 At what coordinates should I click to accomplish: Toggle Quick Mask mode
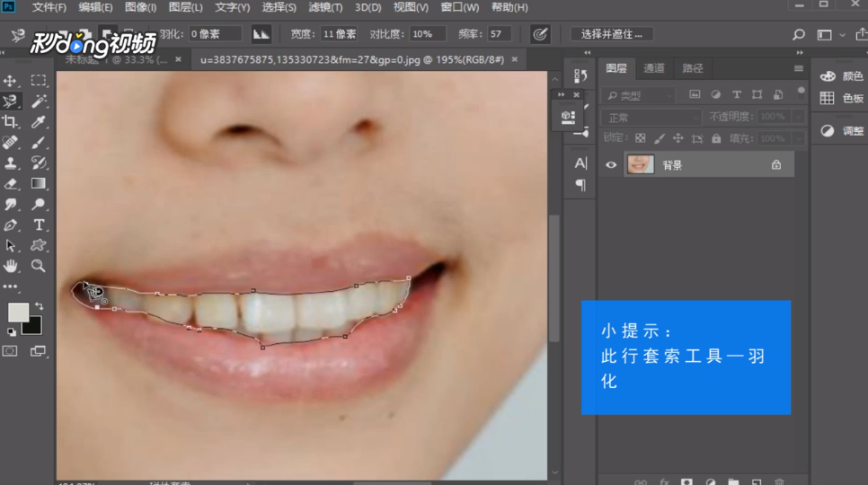(x=10, y=351)
